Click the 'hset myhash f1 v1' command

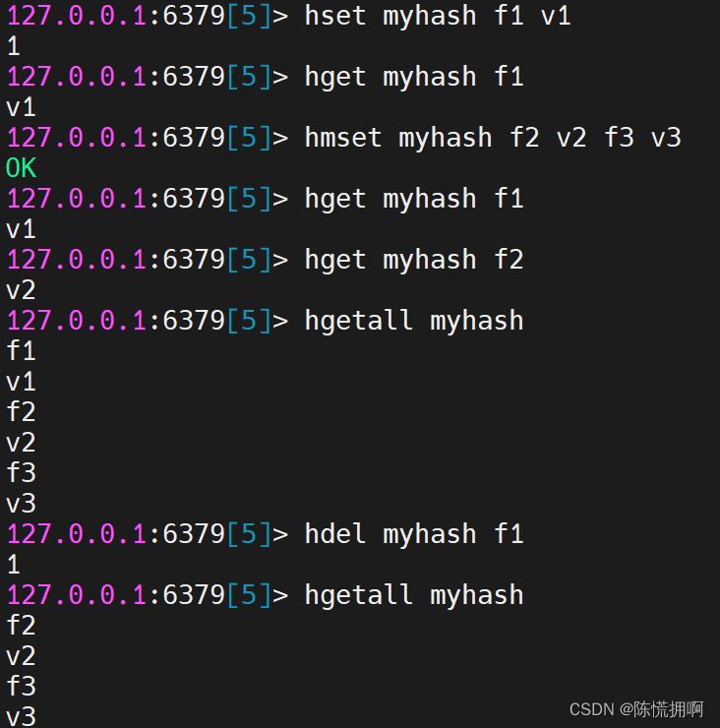(438, 16)
